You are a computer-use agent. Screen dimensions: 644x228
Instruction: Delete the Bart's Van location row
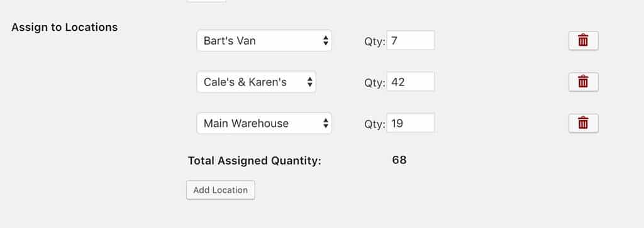583,41
